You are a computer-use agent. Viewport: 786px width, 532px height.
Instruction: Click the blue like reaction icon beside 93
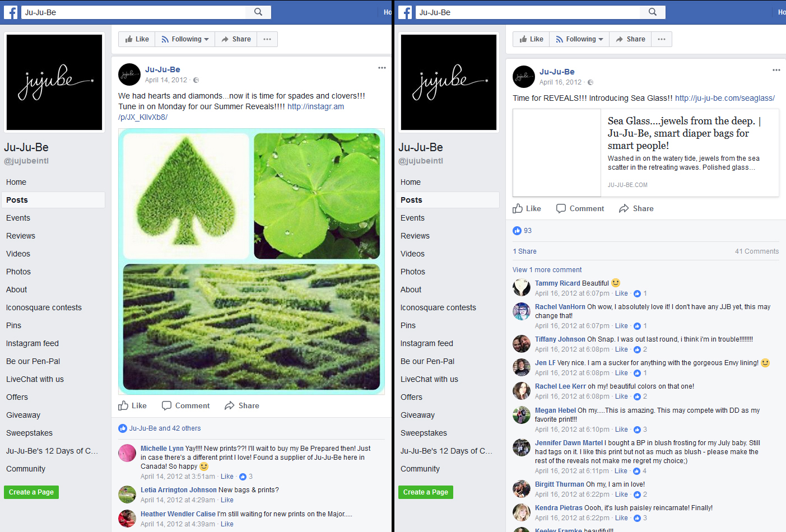tap(517, 231)
